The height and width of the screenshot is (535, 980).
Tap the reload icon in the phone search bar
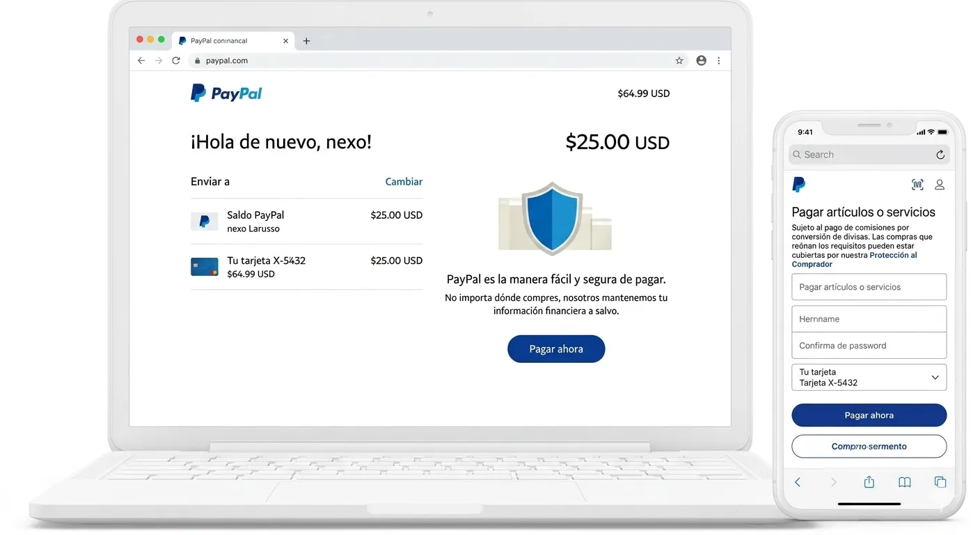point(940,155)
